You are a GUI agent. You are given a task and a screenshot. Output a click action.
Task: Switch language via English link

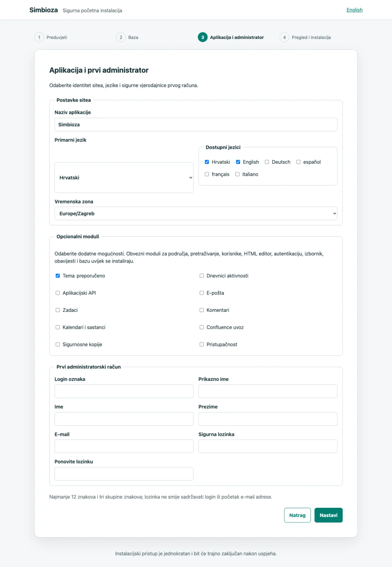(x=354, y=10)
